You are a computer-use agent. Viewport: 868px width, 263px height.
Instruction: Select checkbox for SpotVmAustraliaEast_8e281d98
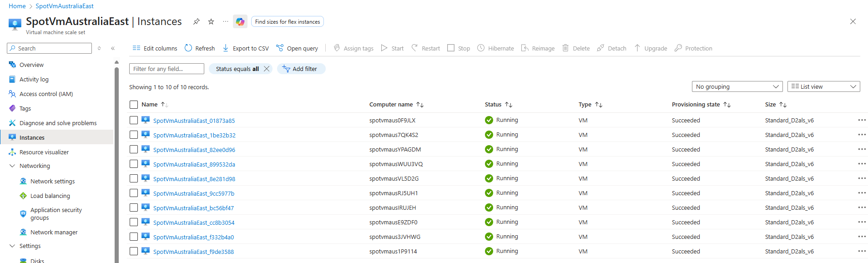pos(134,178)
